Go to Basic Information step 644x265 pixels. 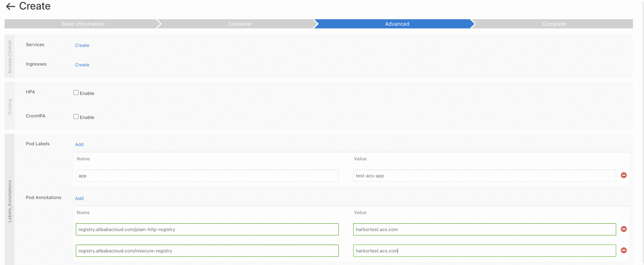coord(83,24)
